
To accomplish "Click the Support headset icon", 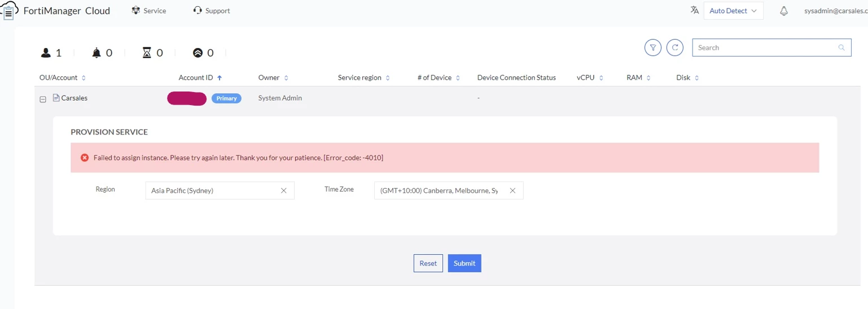I will coord(198,10).
